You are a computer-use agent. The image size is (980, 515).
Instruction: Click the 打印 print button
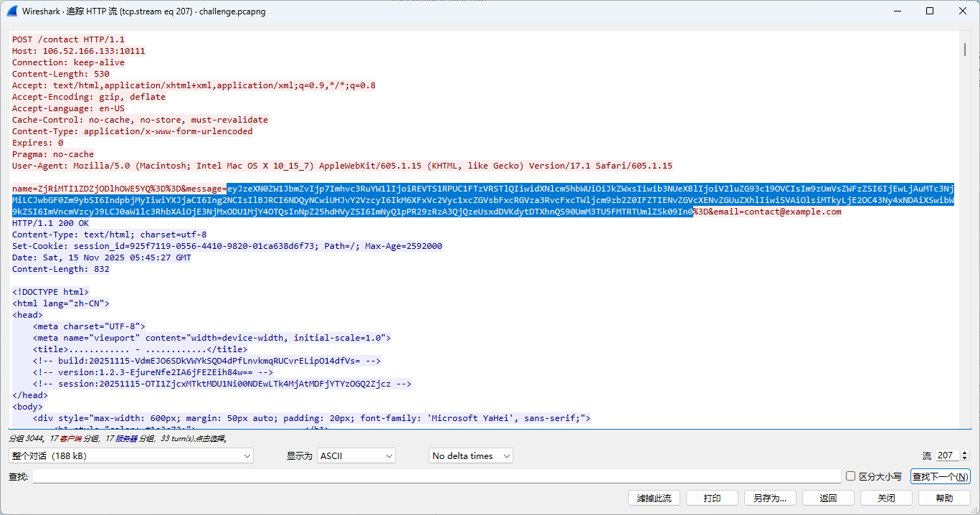(x=712, y=498)
